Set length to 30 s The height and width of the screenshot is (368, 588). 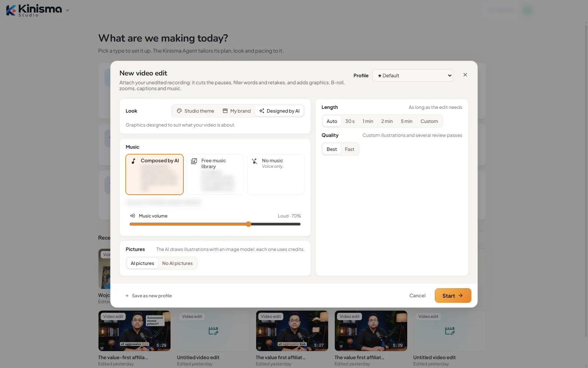[350, 121]
